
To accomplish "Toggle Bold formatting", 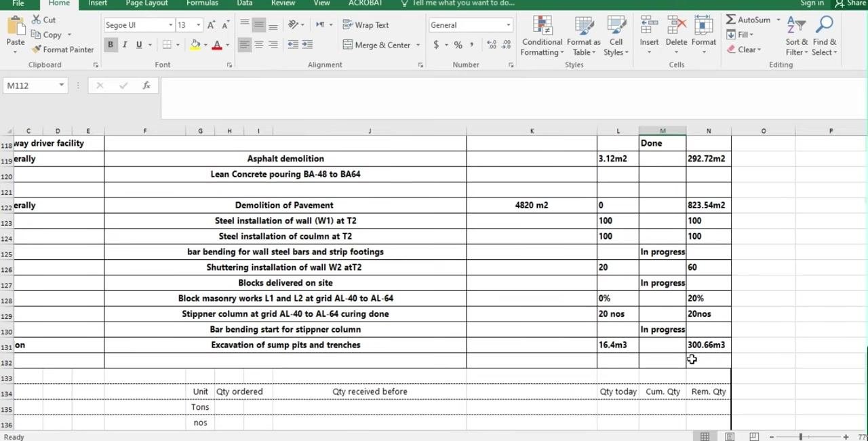I will click(x=111, y=45).
